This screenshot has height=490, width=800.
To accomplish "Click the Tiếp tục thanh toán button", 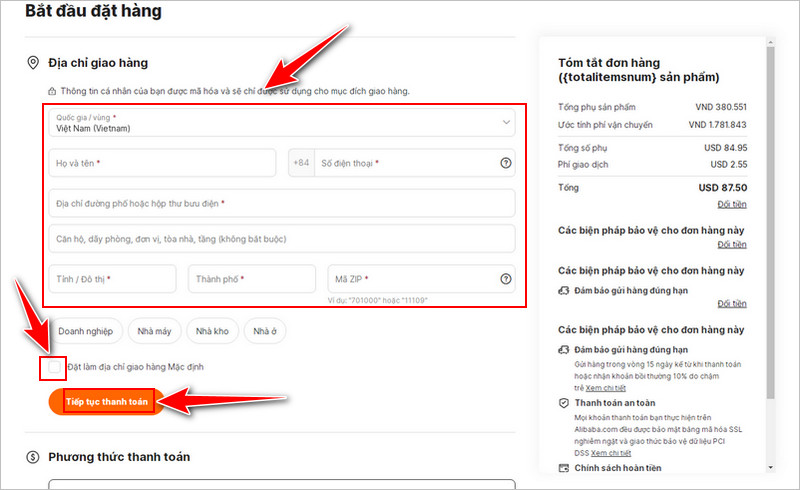I will (107, 402).
